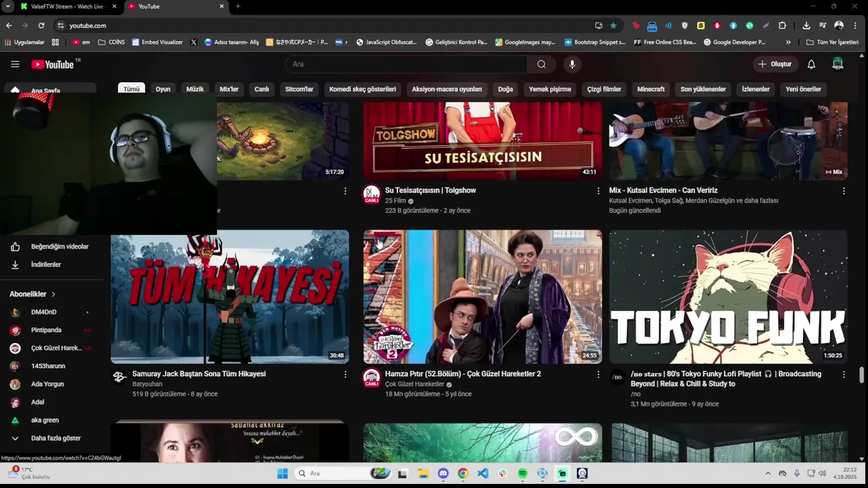868x488 pixels.
Task: Select the 'Minecraft' filter chip
Action: click(x=651, y=89)
